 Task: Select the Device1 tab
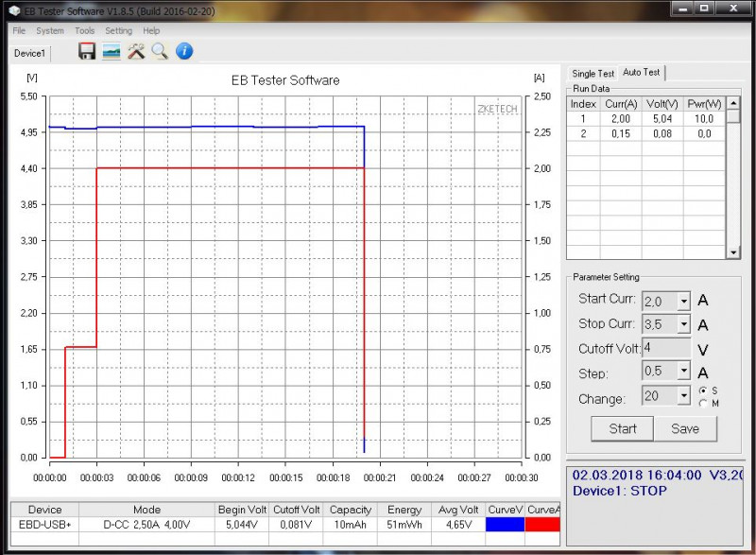point(29,53)
